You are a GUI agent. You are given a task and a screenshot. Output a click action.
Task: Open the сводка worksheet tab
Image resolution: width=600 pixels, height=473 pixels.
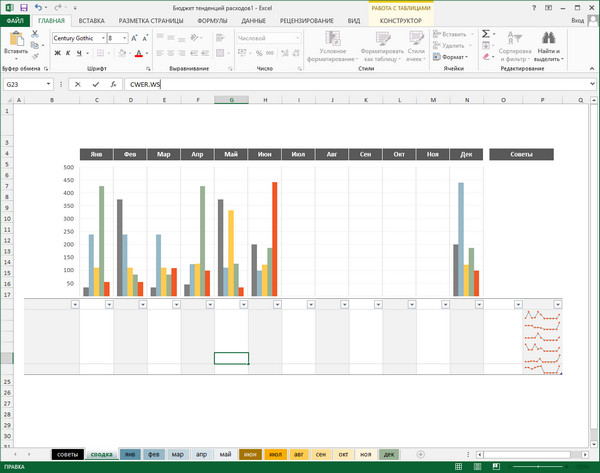click(100, 453)
